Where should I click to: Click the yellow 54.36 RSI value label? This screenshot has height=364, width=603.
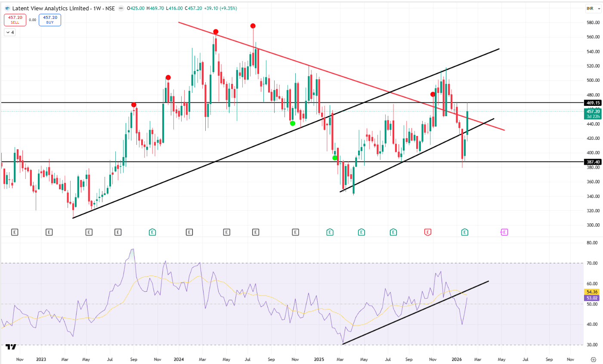coord(592,292)
